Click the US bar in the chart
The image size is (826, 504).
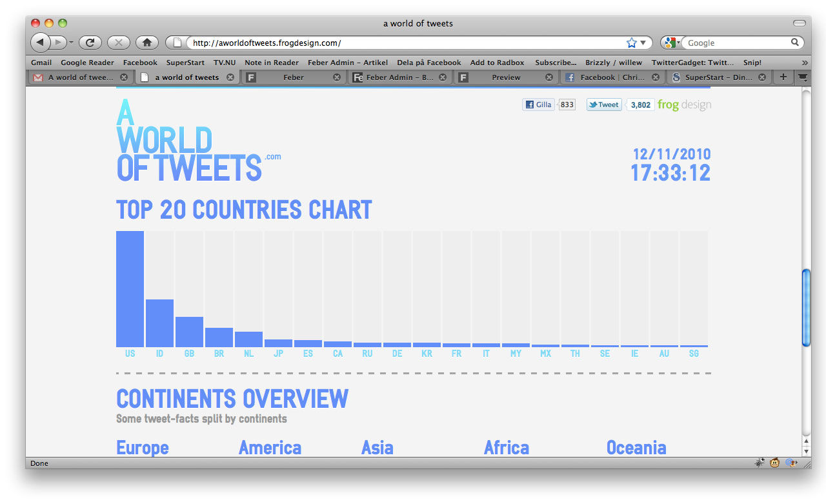click(x=130, y=289)
